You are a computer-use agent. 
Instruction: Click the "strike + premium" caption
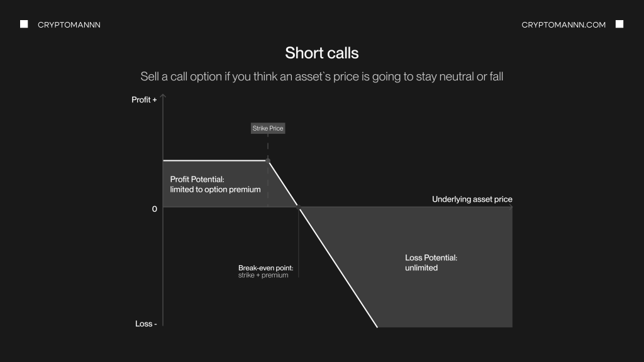click(263, 275)
